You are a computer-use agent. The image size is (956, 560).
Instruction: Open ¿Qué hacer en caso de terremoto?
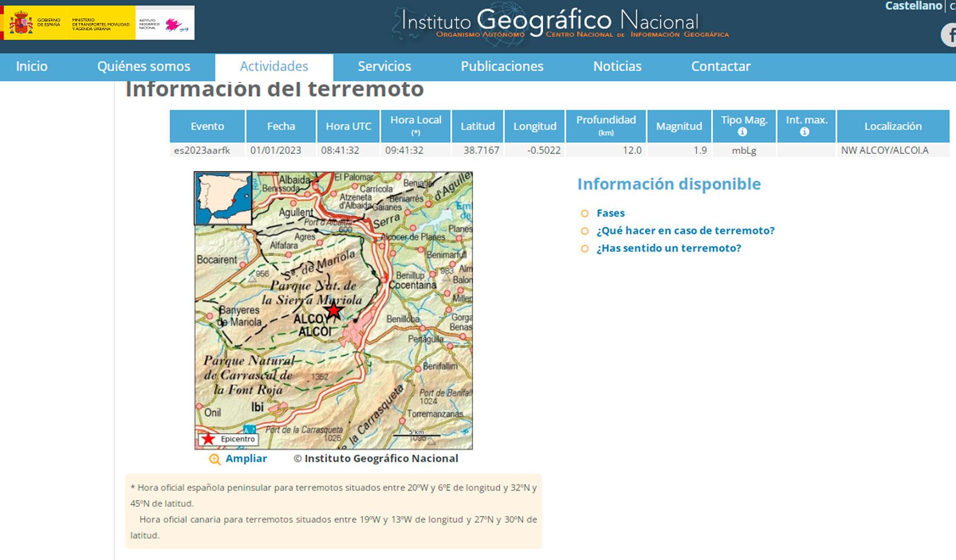click(x=685, y=230)
